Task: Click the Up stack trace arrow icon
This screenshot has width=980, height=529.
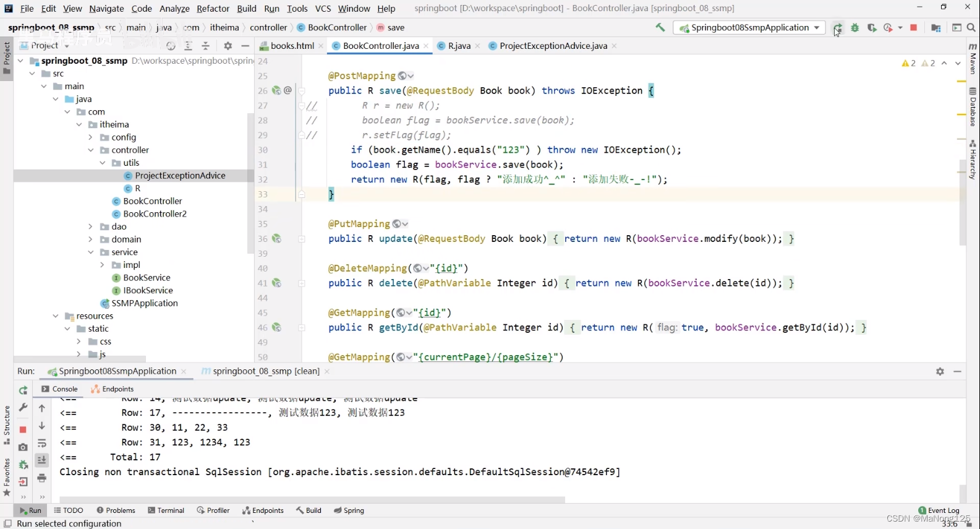Action: click(42, 408)
